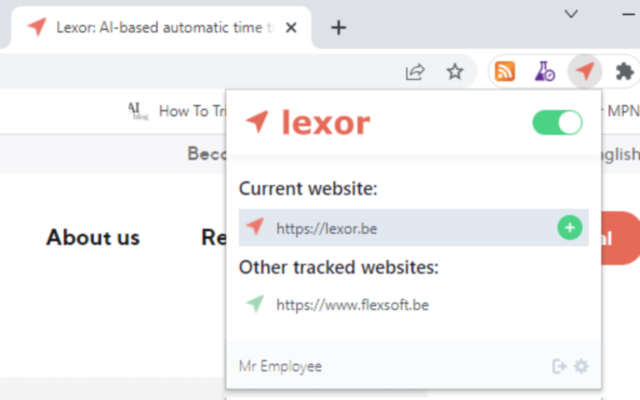Click the 'Other tracked websites:' heading
This screenshot has width=640, height=400.
click(339, 267)
